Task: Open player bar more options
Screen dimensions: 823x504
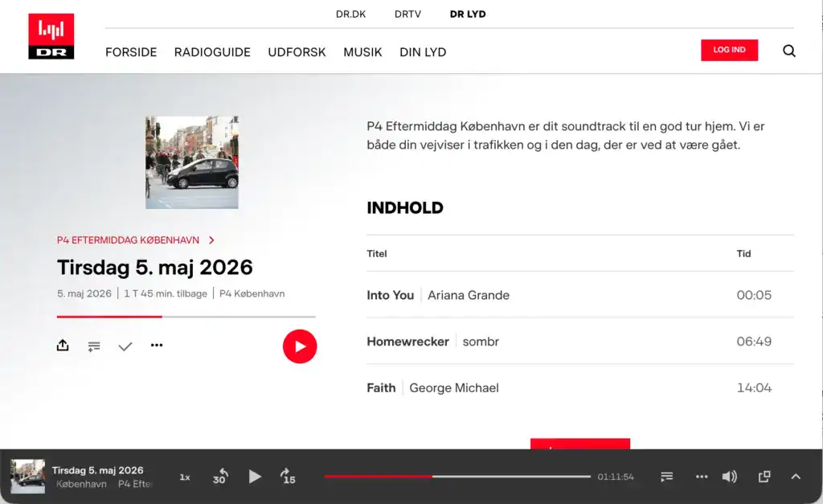Action: [702, 477]
